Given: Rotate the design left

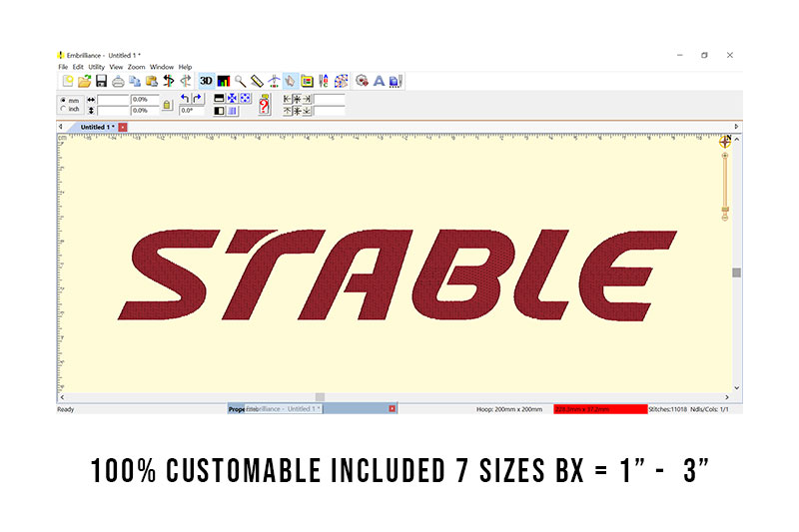Looking at the screenshot, I should click(185, 98).
